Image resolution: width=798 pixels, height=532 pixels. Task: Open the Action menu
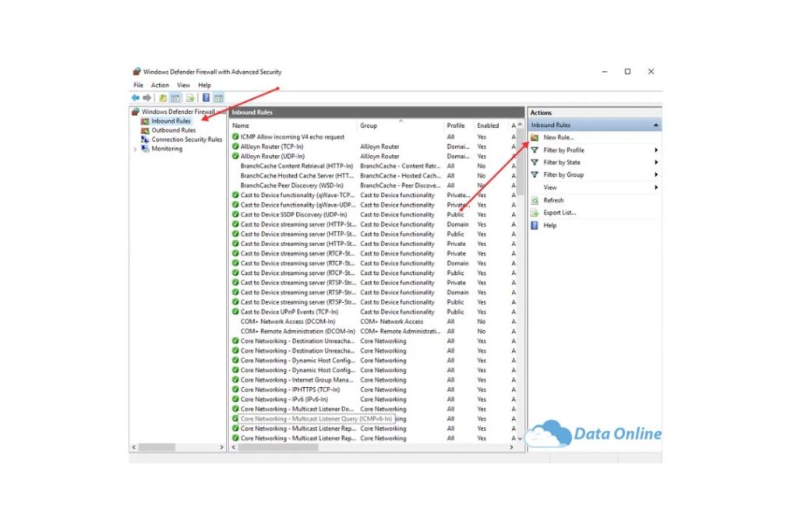click(x=160, y=86)
